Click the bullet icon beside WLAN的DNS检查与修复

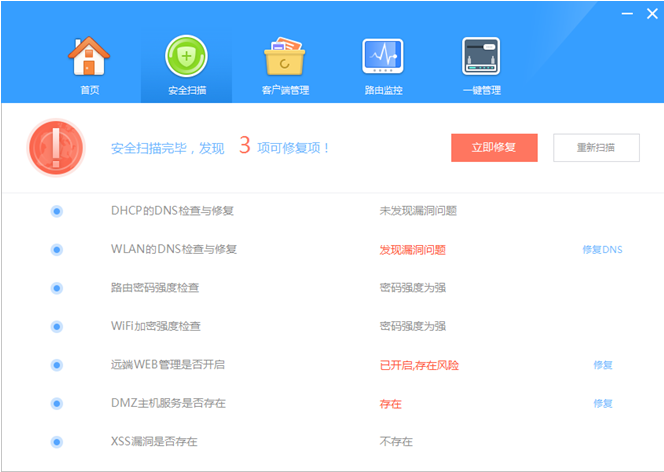[x=56, y=249]
